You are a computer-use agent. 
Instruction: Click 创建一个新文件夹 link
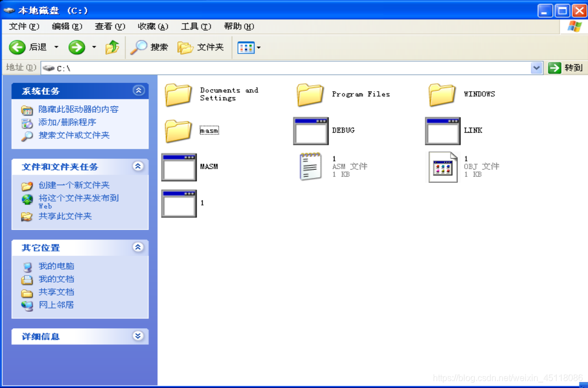pyautogui.click(x=74, y=185)
